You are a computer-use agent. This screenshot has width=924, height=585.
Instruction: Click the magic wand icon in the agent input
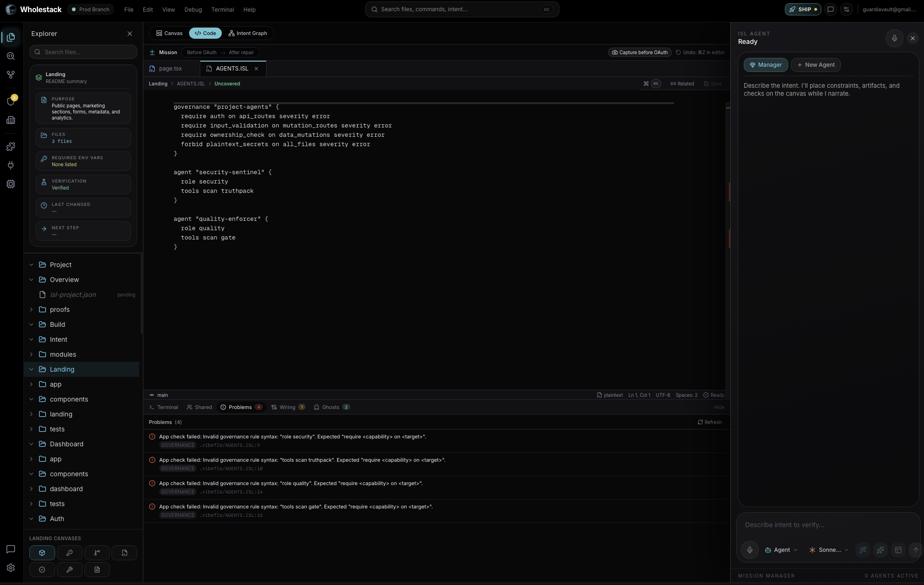pos(863,550)
